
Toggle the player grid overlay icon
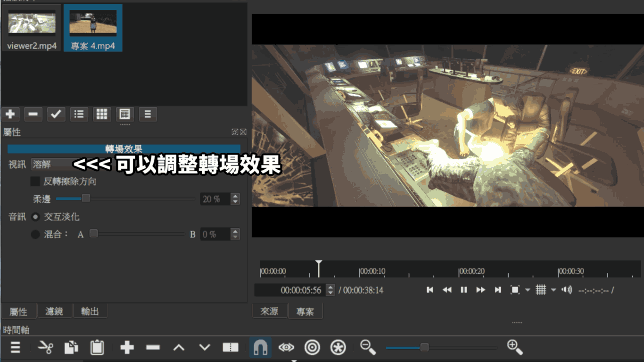click(541, 290)
